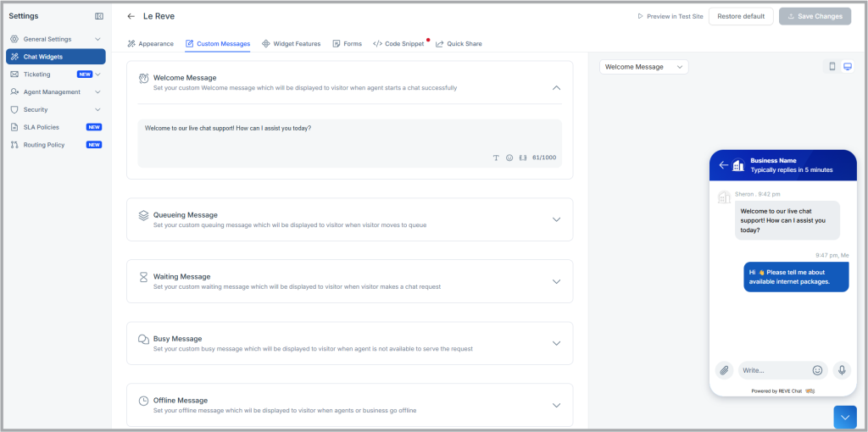Click the Save Changes button
Image resolution: width=868 pixels, height=432 pixels.
[x=815, y=17]
